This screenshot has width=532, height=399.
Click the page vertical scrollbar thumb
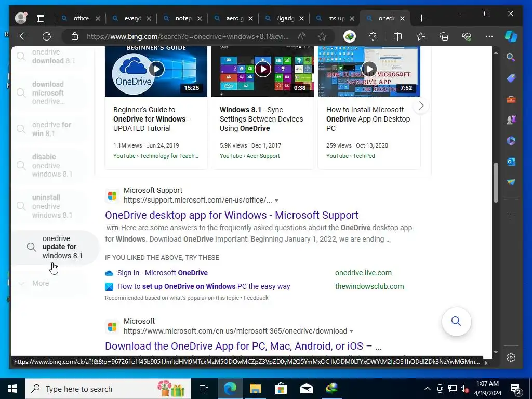[x=496, y=182]
